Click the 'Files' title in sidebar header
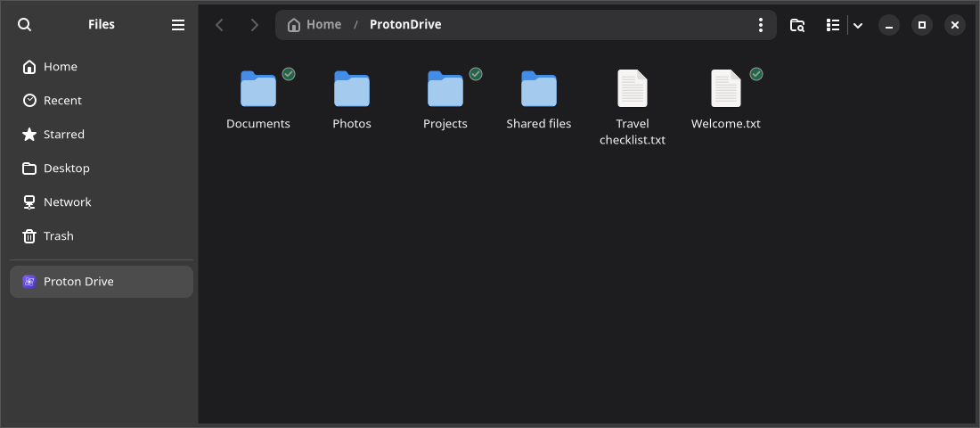Screen dimensions: 980x428 click(x=102, y=24)
